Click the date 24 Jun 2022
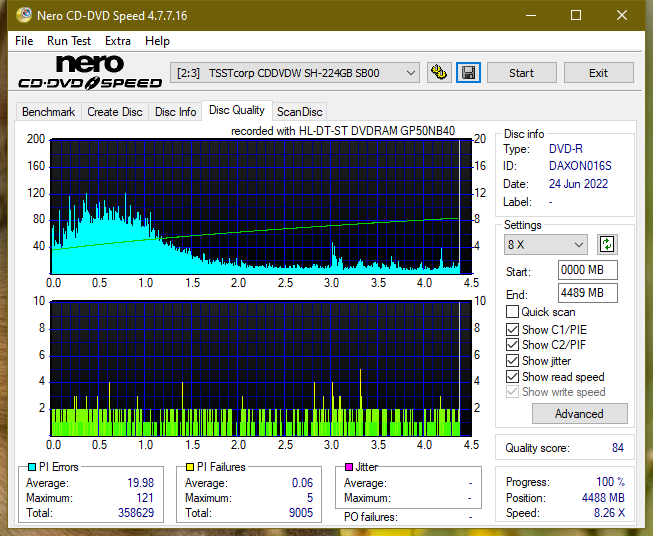Screen dimensions: 653x536 pyautogui.click(x=578, y=184)
